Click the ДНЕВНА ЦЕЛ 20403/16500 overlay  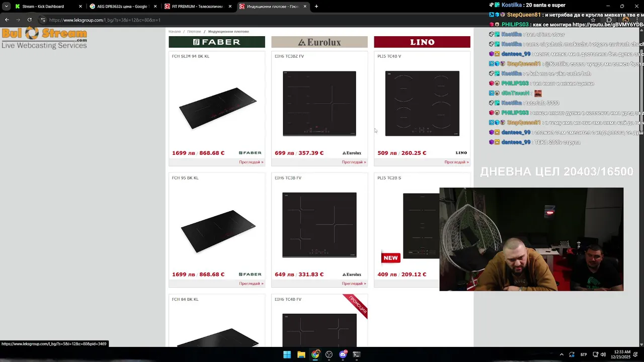(556, 171)
